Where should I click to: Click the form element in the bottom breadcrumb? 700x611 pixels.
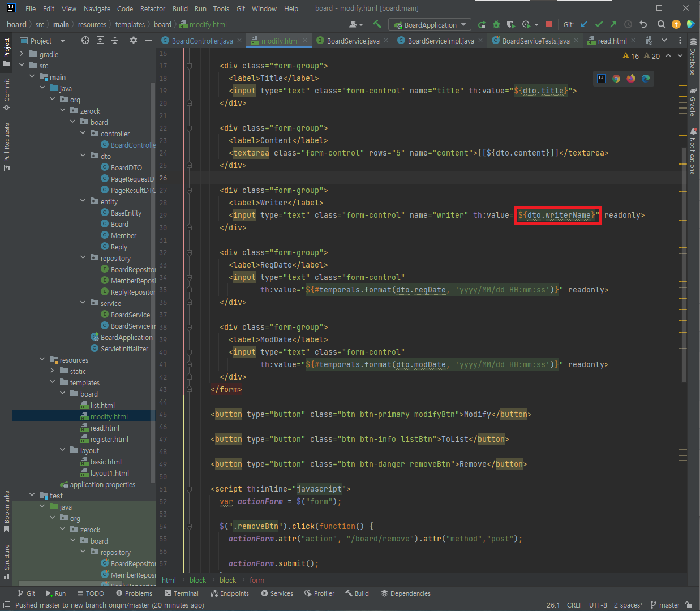(257, 580)
